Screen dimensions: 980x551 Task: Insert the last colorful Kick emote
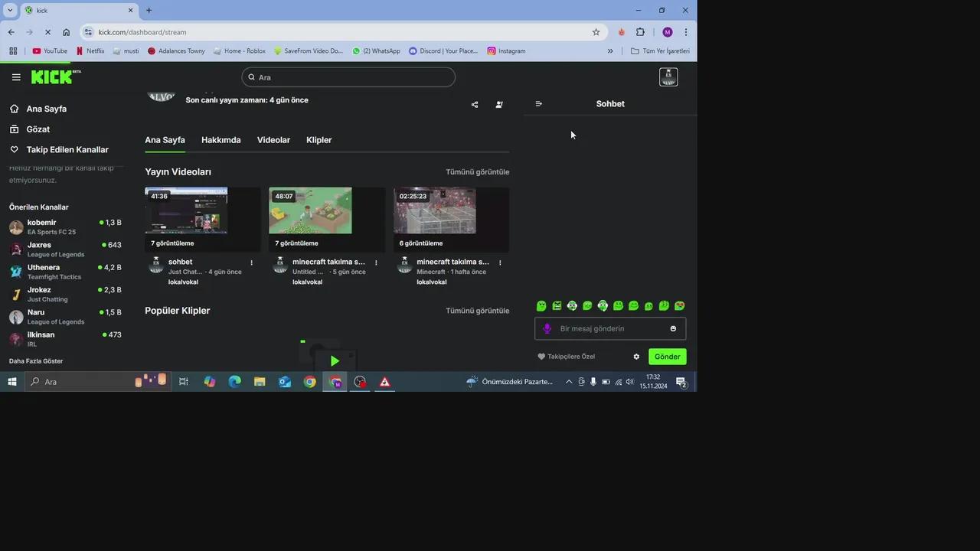(679, 306)
